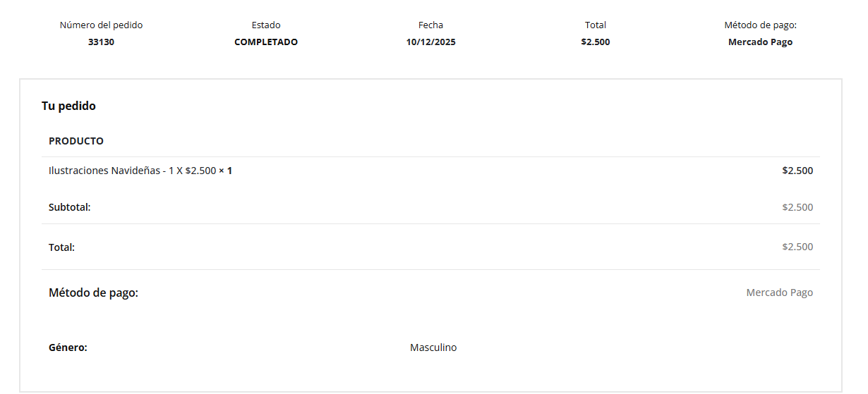Click Mercado Pago in header summary

(760, 42)
